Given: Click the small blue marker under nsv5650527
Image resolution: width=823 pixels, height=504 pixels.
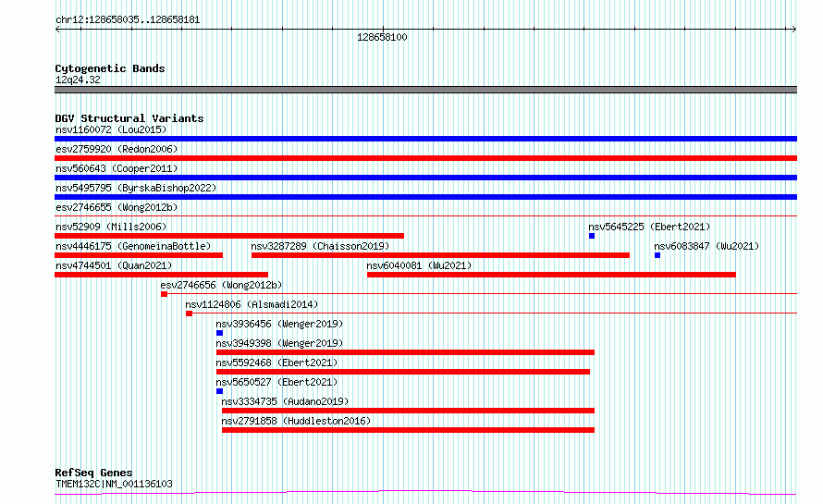Looking at the screenshot, I should pyautogui.click(x=219, y=391).
